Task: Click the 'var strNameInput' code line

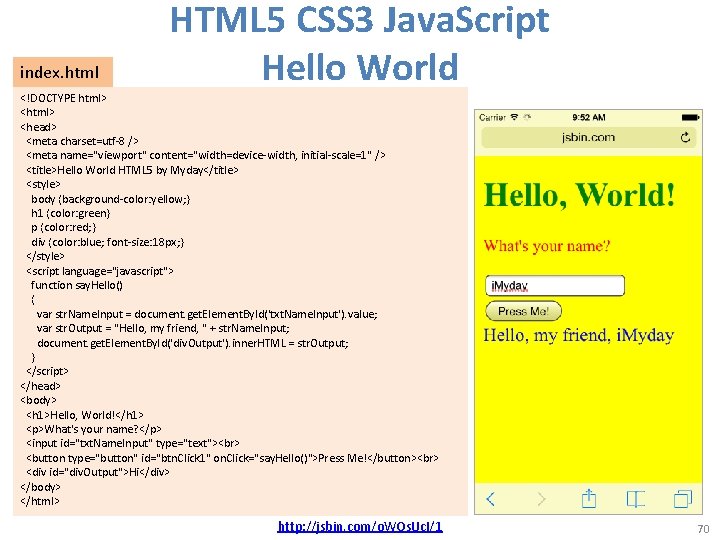Action: coord(207,314)
